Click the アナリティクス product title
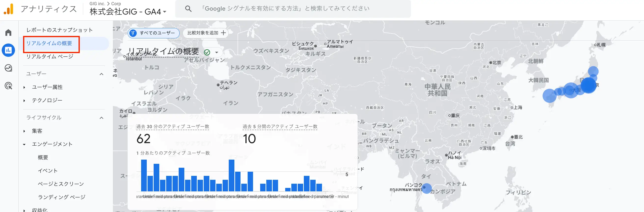Image resolution: width=644 pixels, height=212 pixels. coord(49,9)
